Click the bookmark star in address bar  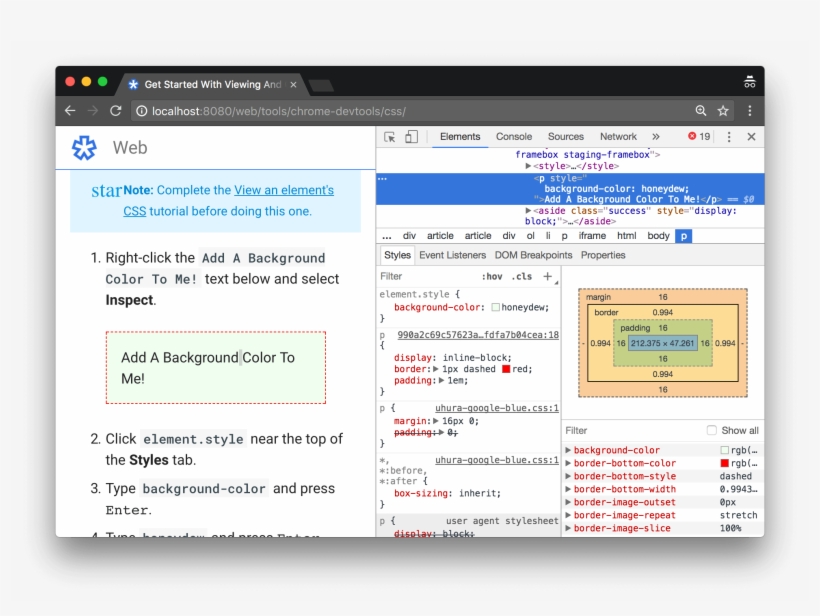coord(722,111)
